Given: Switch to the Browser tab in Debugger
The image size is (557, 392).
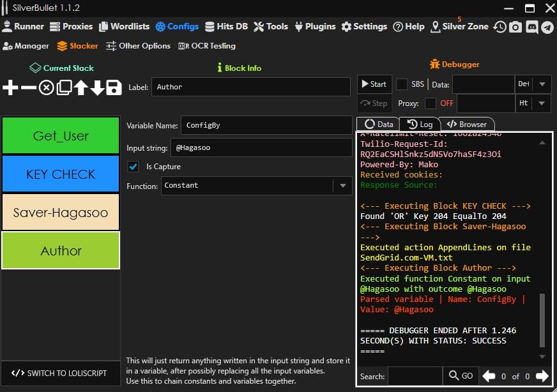Looking at the screenshot, I should click(467, 124).
